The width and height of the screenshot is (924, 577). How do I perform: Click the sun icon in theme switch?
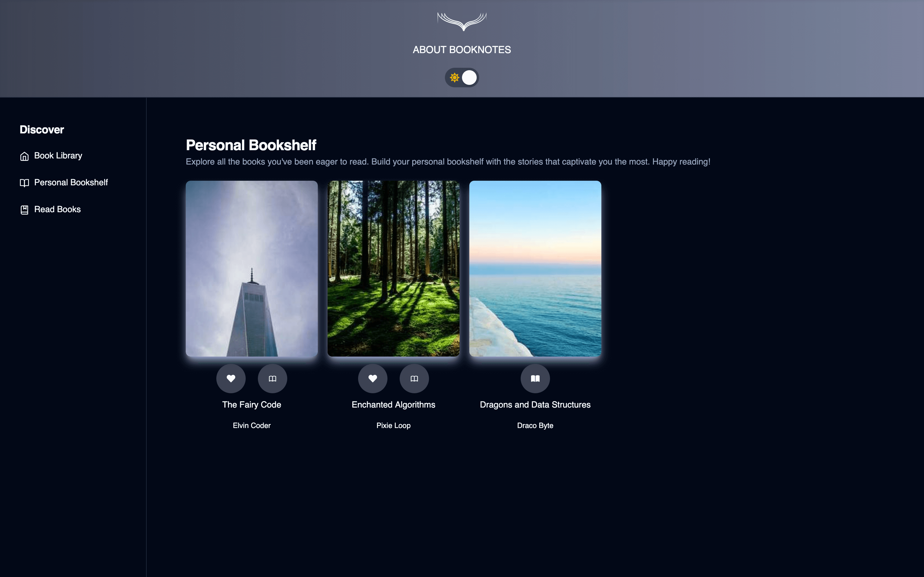point(454,78)
